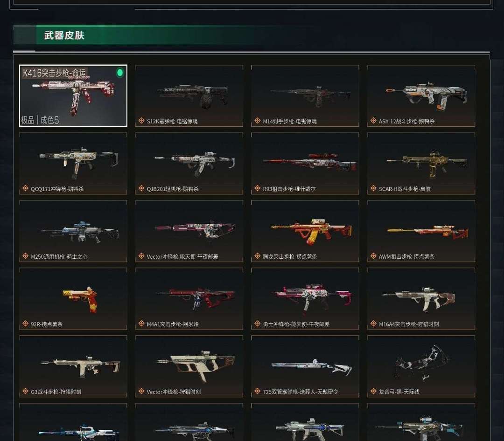Screen dimensions: 504x441
Task: Click the 武器皮肤 section header
Action: 64,35
